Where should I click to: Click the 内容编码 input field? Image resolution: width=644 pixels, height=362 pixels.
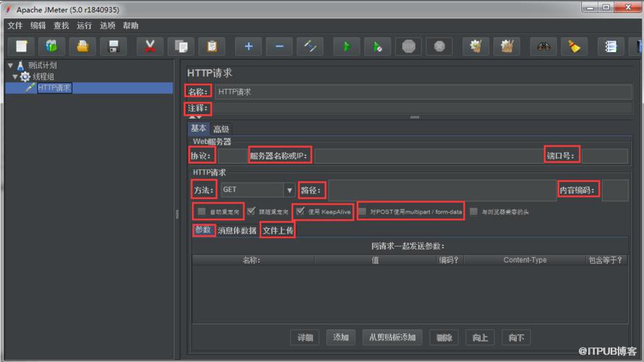(x=615, y=190)
